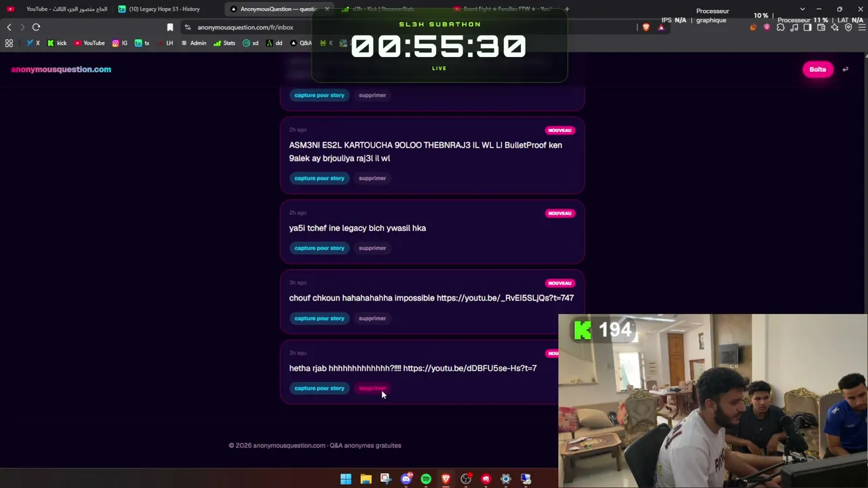Click the Boîte inbox button

click(818, 69)
